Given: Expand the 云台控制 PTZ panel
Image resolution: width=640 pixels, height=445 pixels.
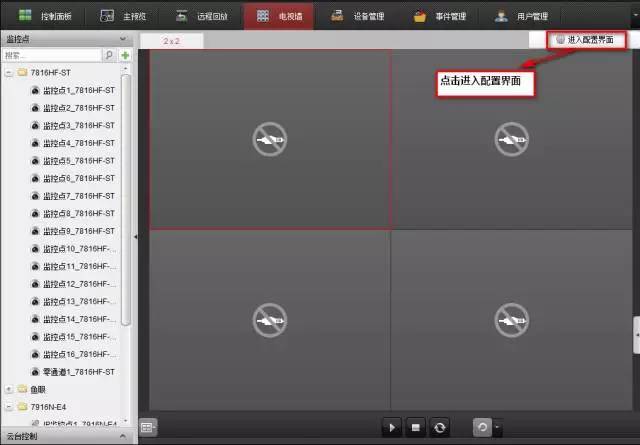Looking at the screenshot, I should click(122, 436).
